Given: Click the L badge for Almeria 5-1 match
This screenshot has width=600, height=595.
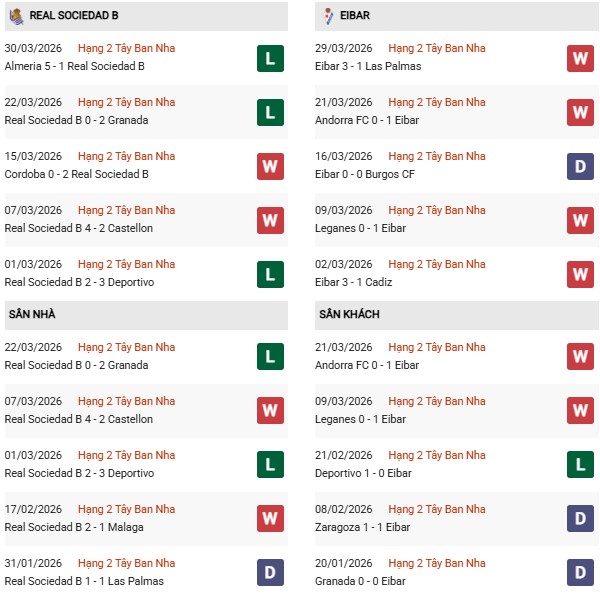Looking at the screenshot, I should (x=270, y=58).
